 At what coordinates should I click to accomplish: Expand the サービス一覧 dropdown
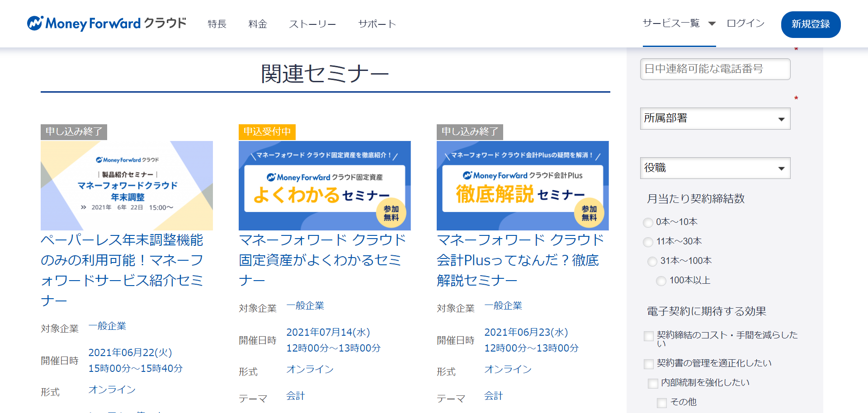(x=679, y=23)
